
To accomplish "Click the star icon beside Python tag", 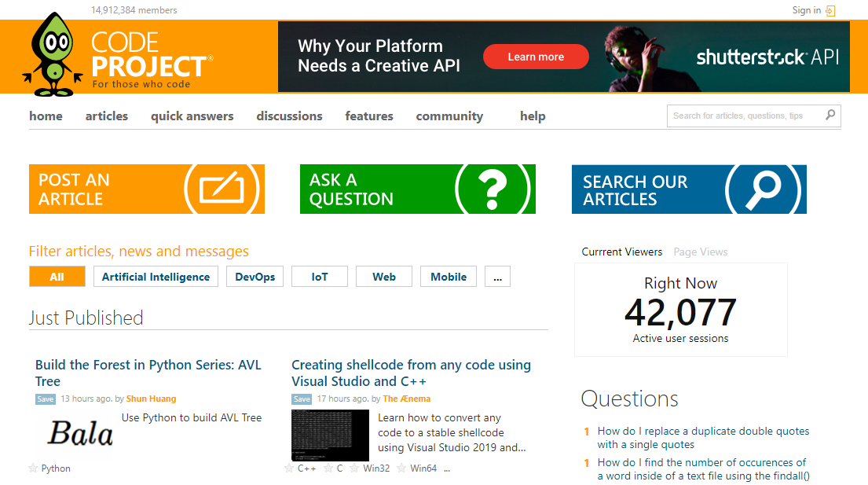I will pos(33,468).
